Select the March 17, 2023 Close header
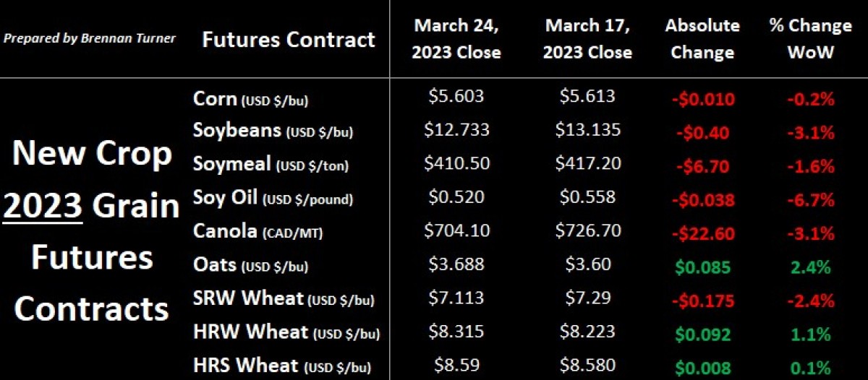 [587, 39]
